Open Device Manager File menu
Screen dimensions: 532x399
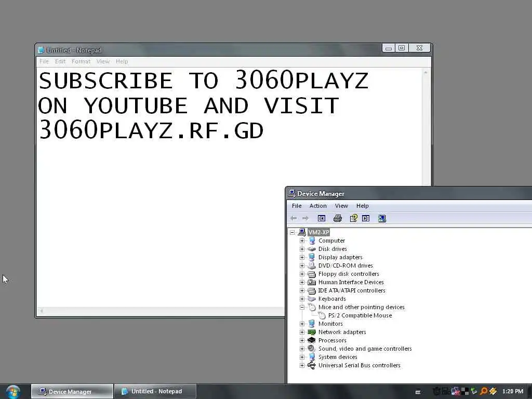[x=297, y=206]
